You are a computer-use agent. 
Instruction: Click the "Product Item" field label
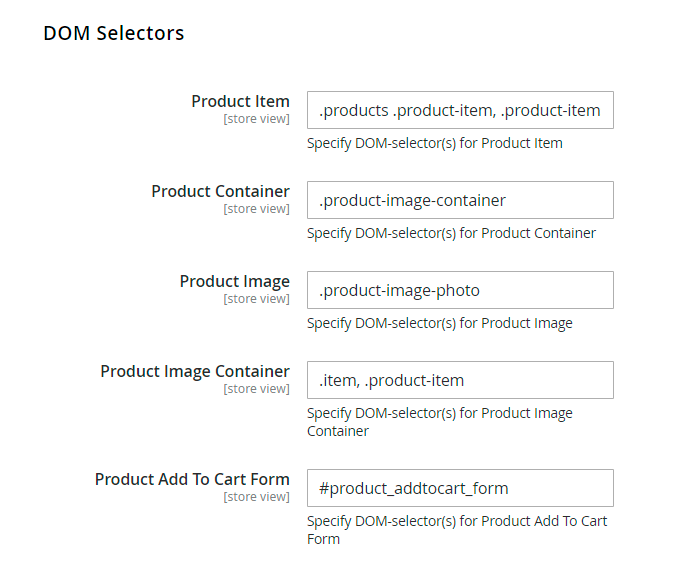pyautogui.click(x=240, y=101)
